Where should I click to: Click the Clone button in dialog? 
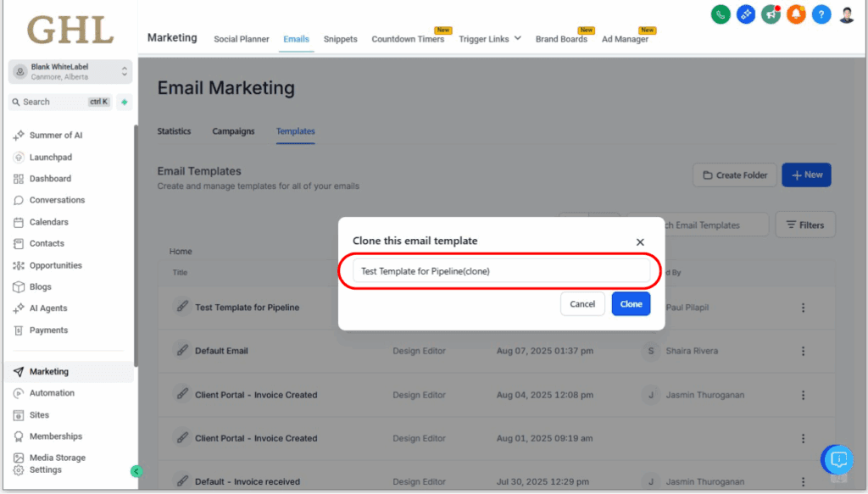click(631, 303)
